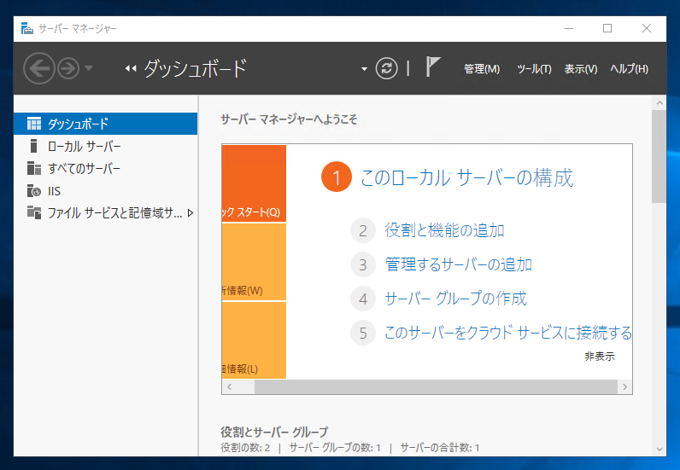Image resolution: width=680 pixels, height=470 pixels.
Task: Maximize the Server Manager window
Action: tap(608, 29)
